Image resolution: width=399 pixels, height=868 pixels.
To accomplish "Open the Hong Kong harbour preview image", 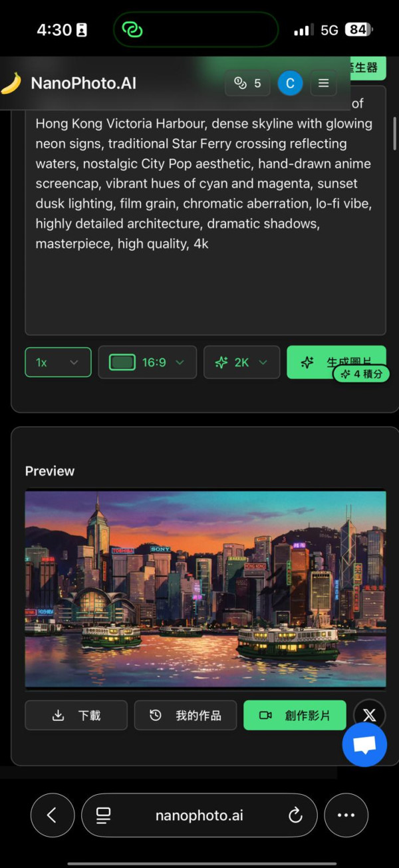I will tap(205, 589).
